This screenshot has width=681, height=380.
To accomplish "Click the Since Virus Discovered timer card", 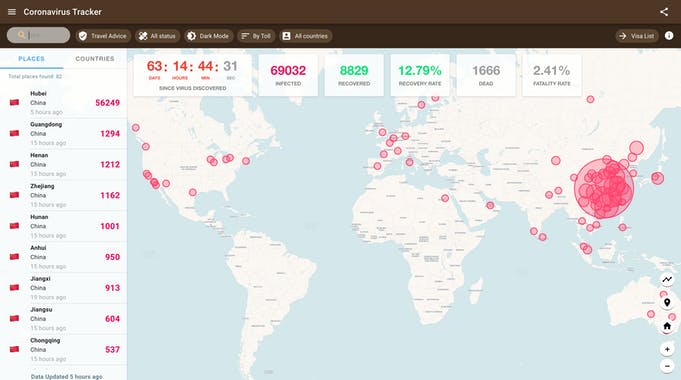I will pyautogui.click(x=192, y=75).
